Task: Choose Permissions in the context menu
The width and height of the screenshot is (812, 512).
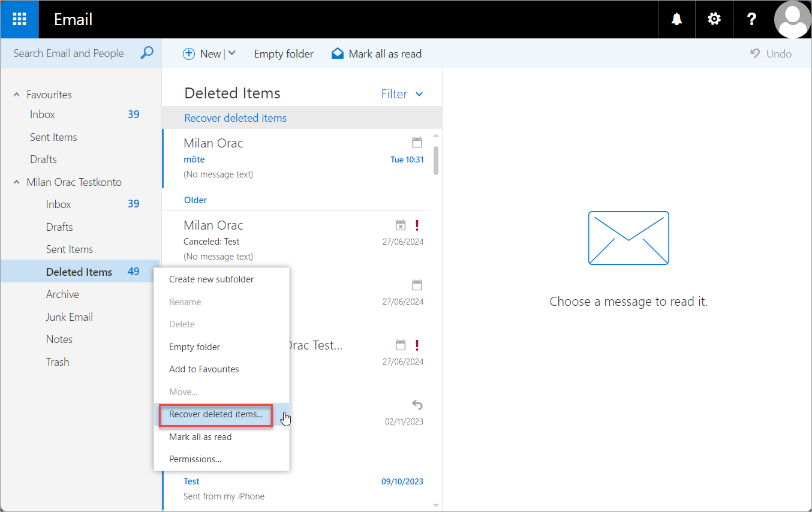Action: pyautogui.click(x=195, y=459)
